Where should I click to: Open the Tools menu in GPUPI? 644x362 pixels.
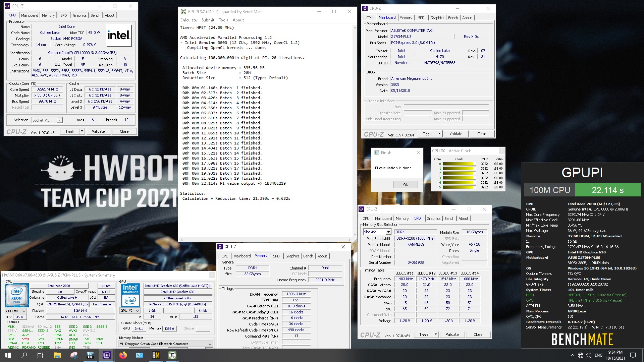223,20
